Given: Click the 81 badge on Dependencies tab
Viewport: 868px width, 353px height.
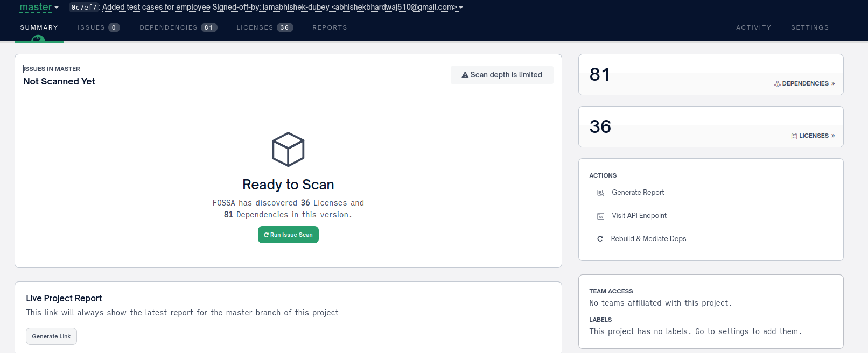Looking at the screenshot, I should click(209, 27).
